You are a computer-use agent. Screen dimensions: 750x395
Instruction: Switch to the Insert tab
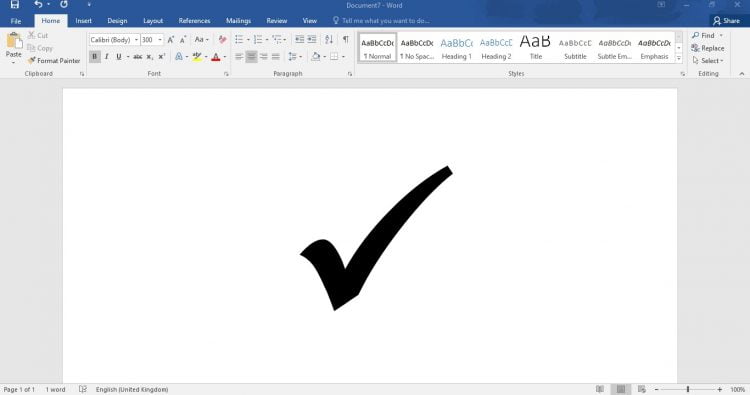click(x=83, y=21)
